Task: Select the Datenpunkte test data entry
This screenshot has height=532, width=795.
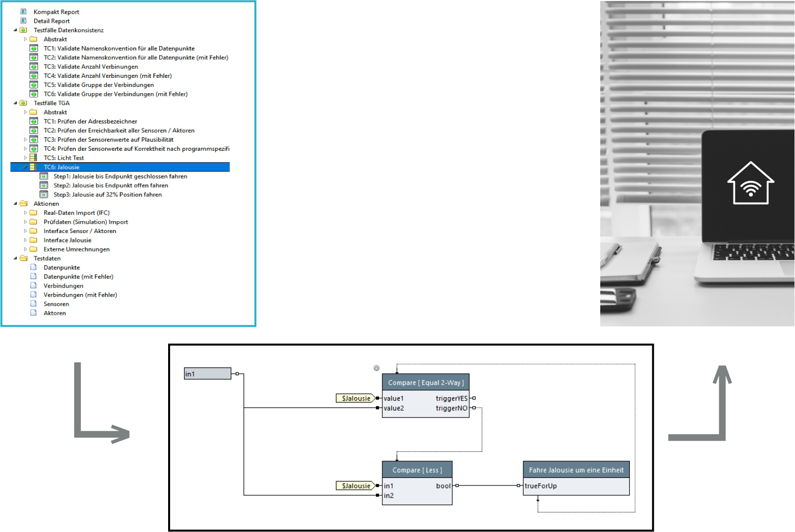Action: [61, 267]
